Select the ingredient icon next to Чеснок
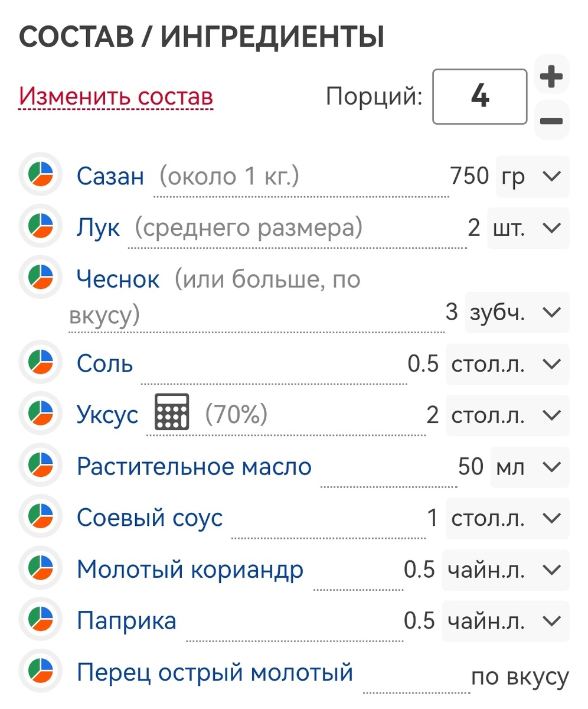This screenshot has width=588, height=709. click(40, 278)
